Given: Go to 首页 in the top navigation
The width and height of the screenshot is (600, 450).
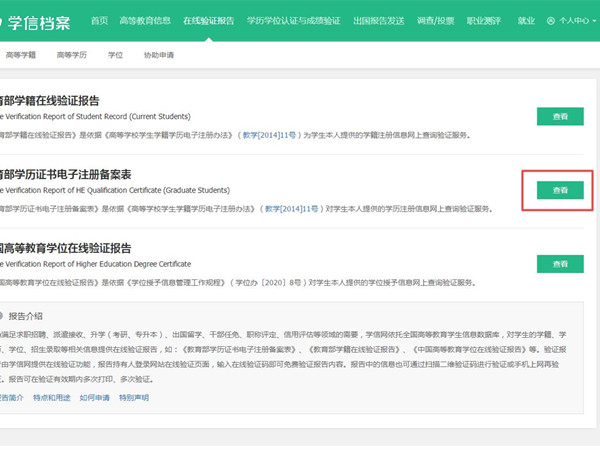Looking at the screenshot, I should pos(99,20).
